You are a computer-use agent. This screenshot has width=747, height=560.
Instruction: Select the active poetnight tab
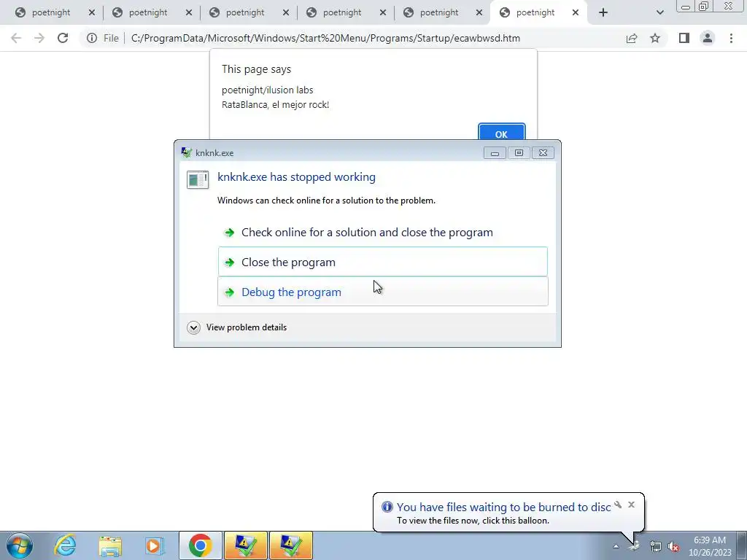coord(535,12)
